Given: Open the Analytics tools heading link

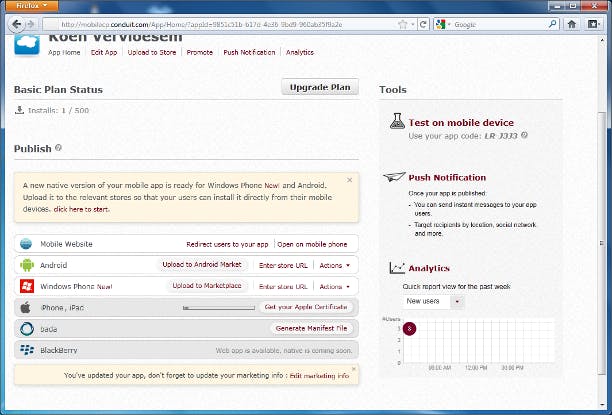Looking at the screenshot, I should (429, 268).
